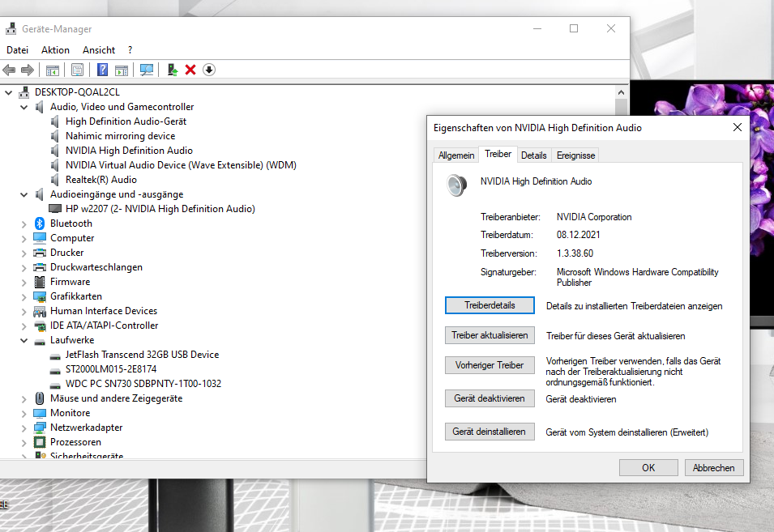The image size is (774, 532).
Task: Click the Monitore category icon
Action: pyautogui.click(x=40, y=413)
